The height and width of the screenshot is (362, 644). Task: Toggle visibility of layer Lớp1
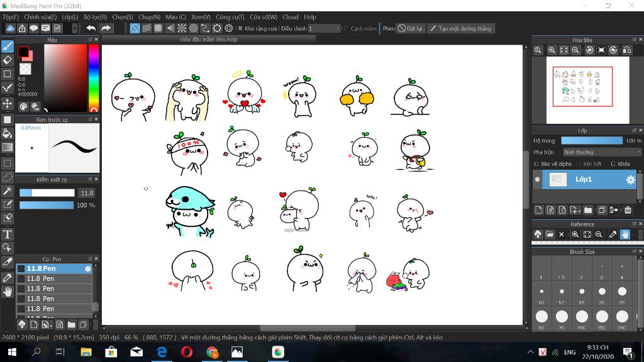coord(537,179)
